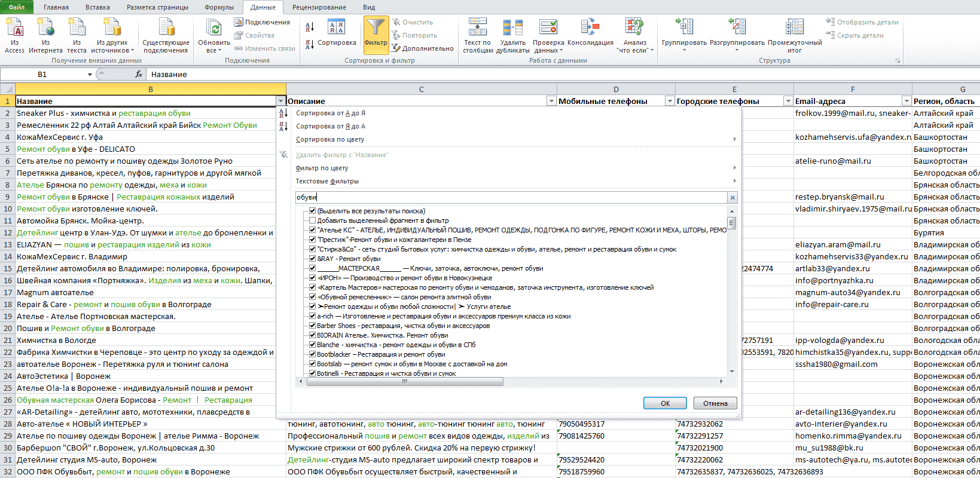Uncheck the Barber Shoes filter item

pos(312,326)
